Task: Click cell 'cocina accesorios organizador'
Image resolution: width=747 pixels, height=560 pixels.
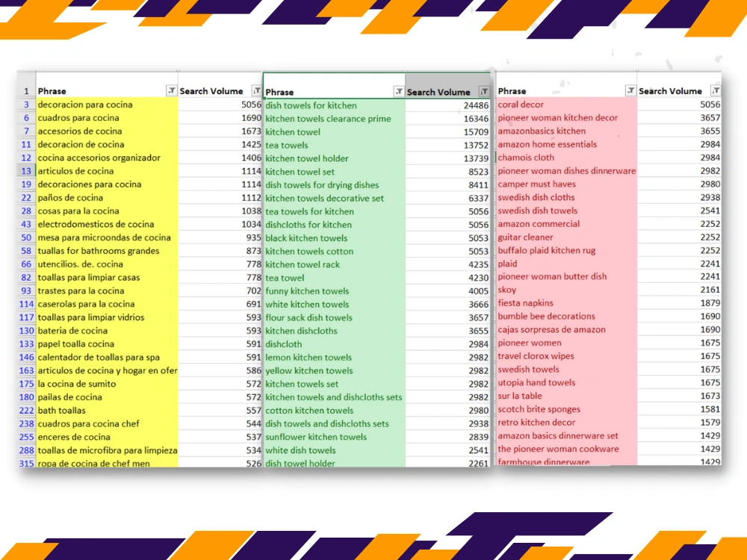Action: coord(107,158)
